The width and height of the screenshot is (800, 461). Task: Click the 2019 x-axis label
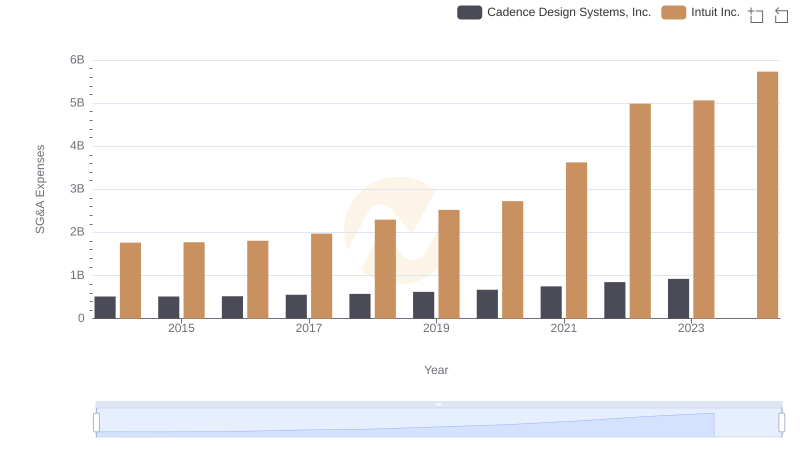pyautogui.click(x=436, y=328)
